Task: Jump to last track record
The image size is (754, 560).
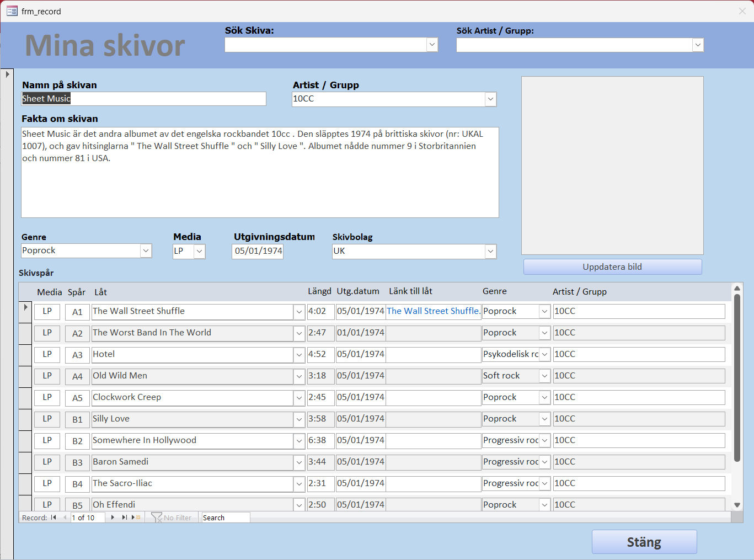Action: 124,518
